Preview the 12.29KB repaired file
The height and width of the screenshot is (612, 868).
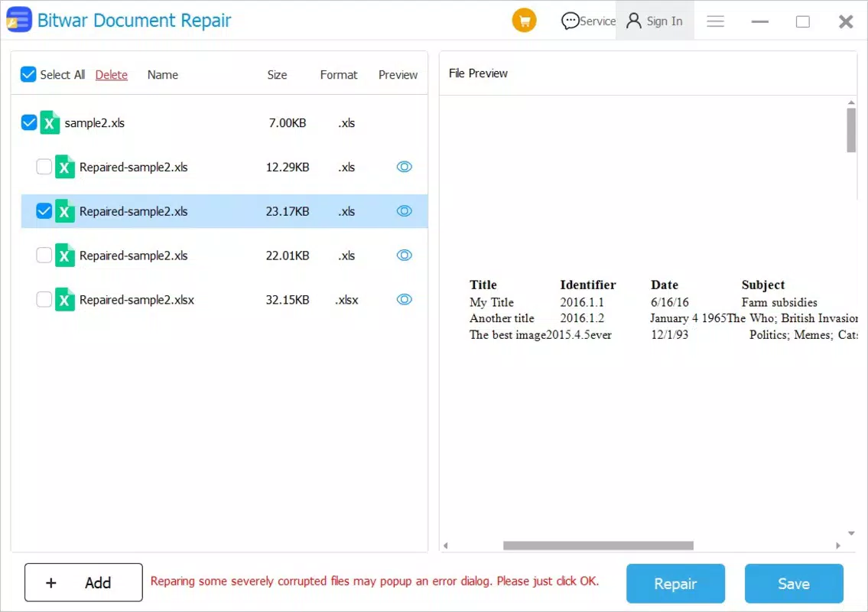pos(404,167)
